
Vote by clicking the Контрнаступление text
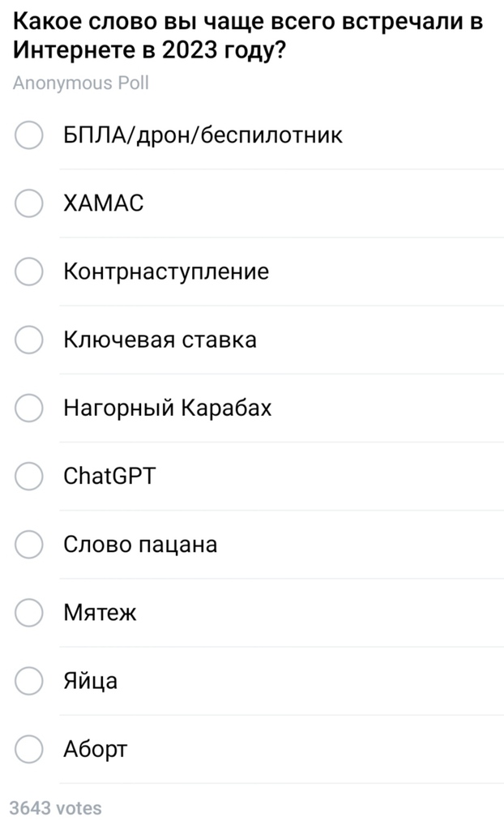click(x=166, y=272)
